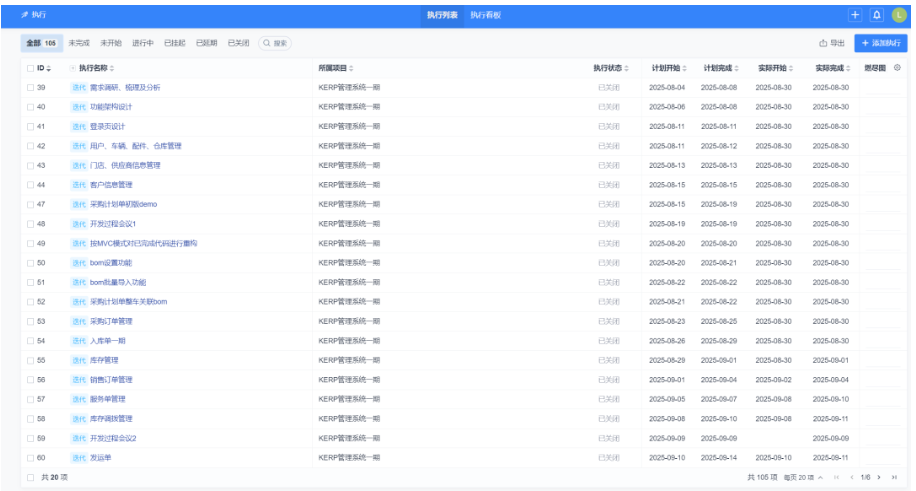Switch to the 执行看板 tab
Screen dimensions: 916x491
pos(485,15)
